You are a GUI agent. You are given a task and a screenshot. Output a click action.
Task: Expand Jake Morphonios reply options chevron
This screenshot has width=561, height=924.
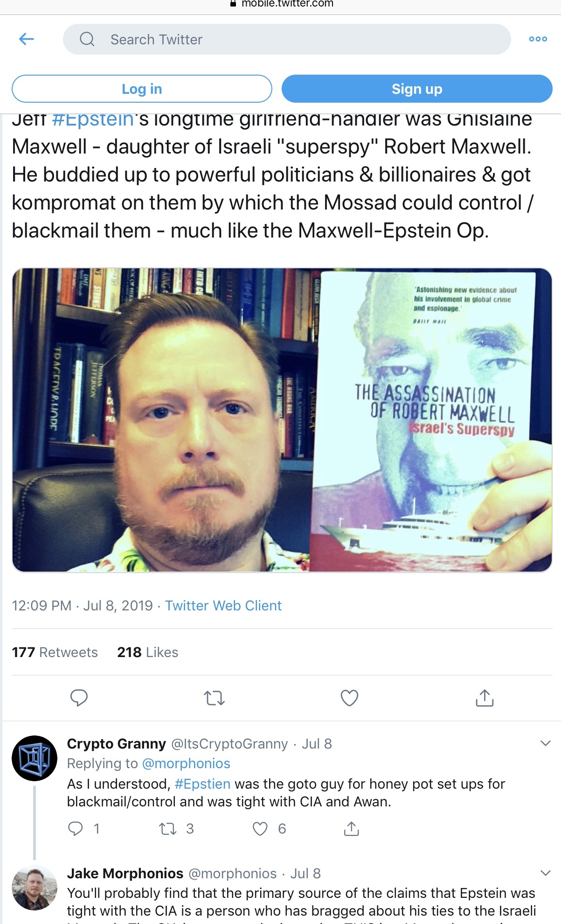coord(545,873)
